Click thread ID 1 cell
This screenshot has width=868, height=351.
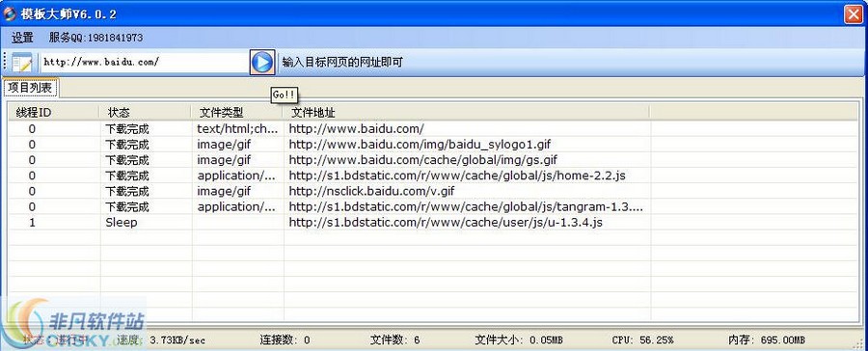point(32,222)
